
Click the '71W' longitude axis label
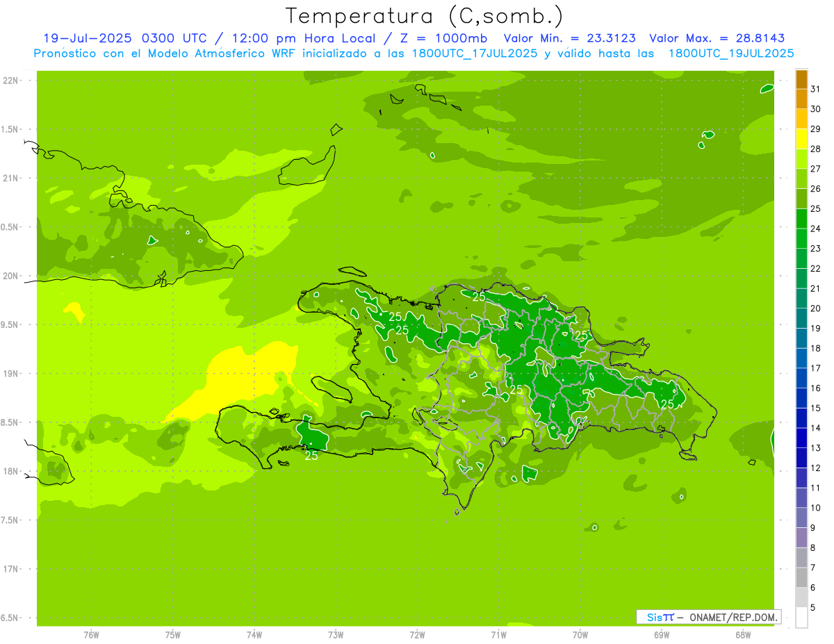coord(498,635)
